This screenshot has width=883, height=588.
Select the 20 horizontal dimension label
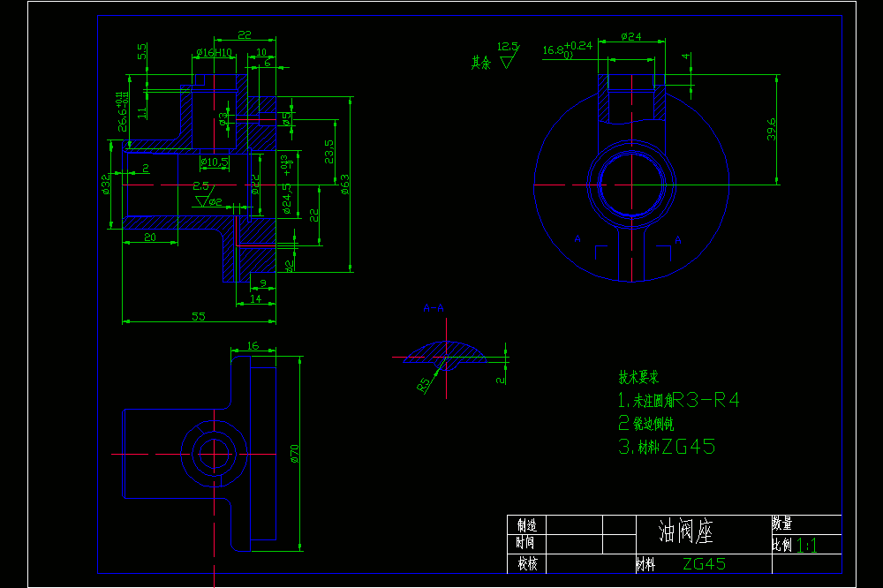pyautogui.click(x=150, y=237)
